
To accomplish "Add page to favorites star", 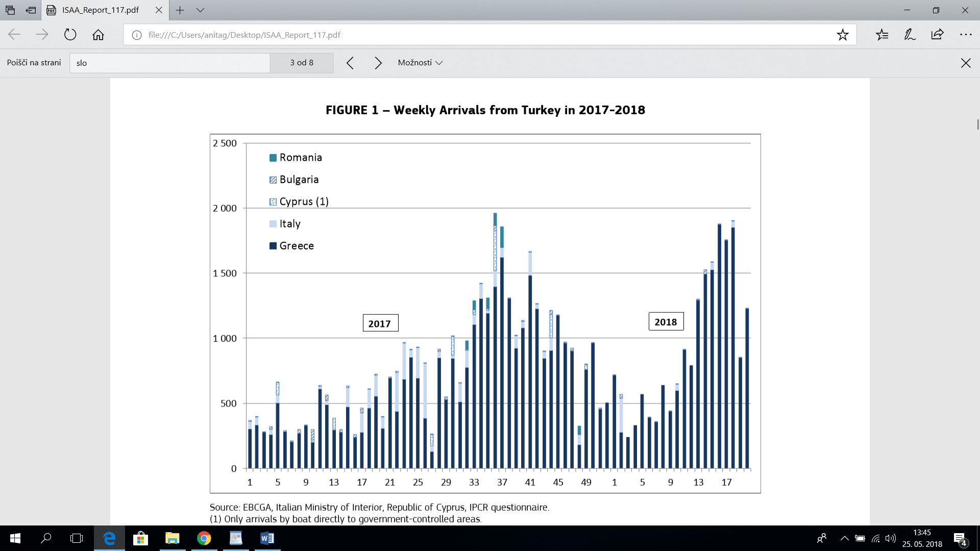I will coord(842,35).
